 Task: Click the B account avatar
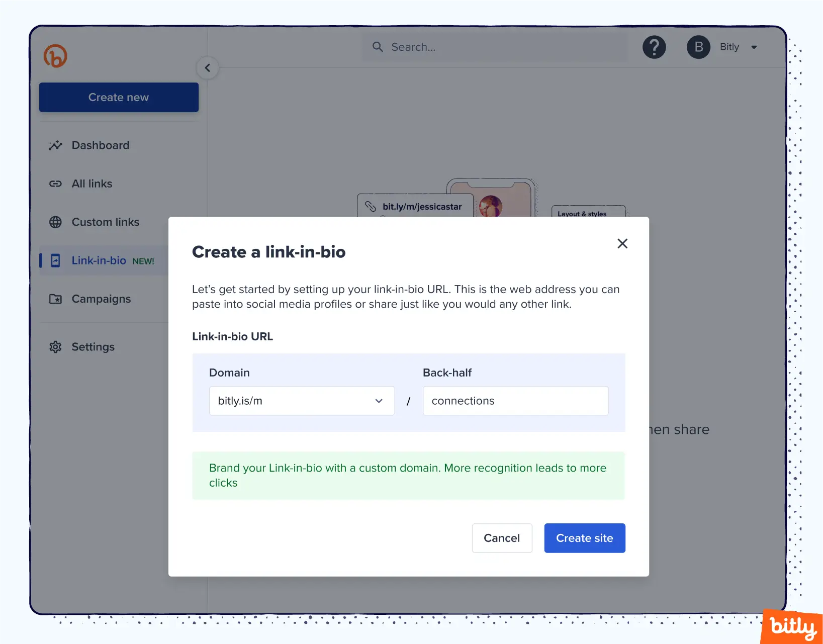(698, 47)
